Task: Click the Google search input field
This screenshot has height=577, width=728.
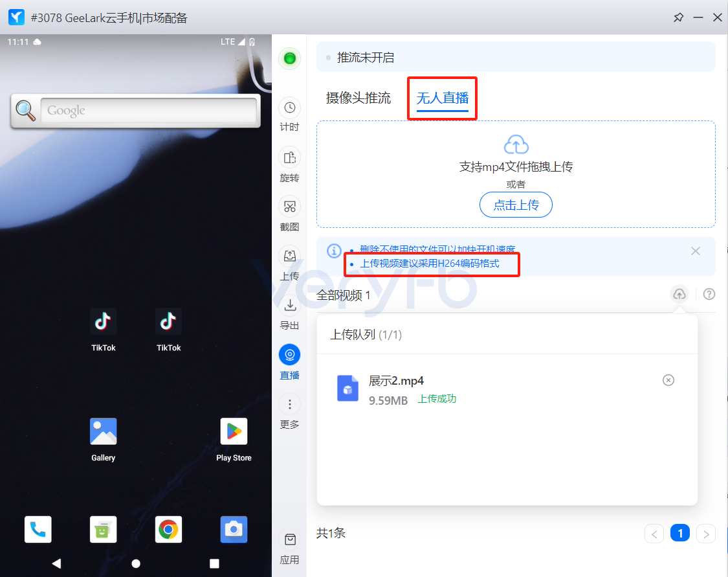Action: (149, 111)
